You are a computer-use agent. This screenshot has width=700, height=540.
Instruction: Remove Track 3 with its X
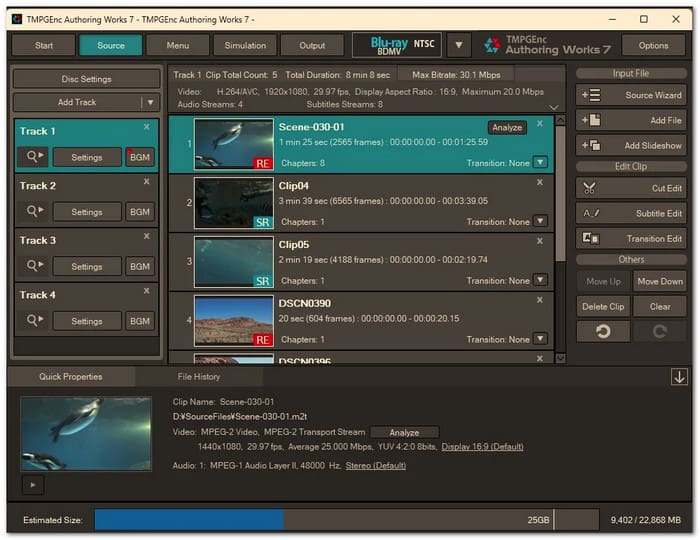pyautogui.click(x=146, y=236)
